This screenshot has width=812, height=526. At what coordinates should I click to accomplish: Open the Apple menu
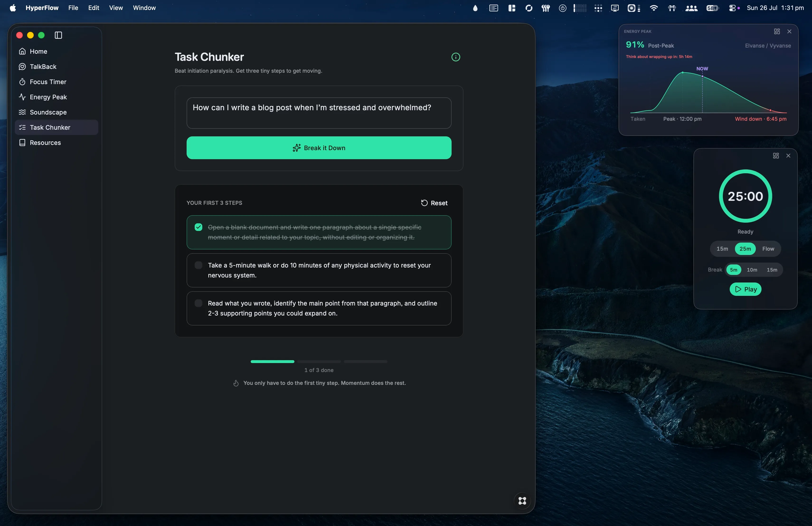tap(13, 8)
